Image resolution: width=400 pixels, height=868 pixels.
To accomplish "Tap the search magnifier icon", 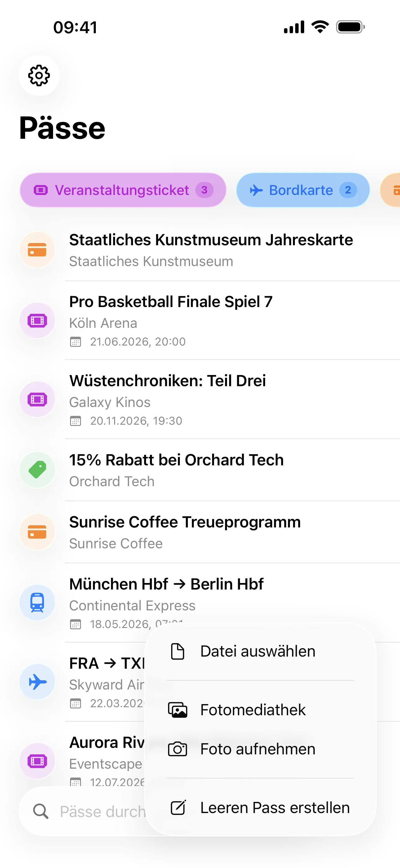I will [x=41, y=811].
